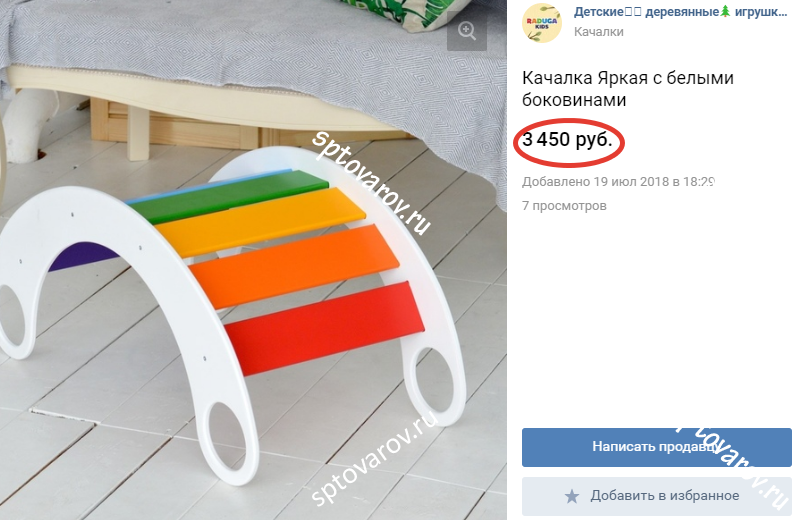Select the product title Качалка Яркая

point(628,89)
